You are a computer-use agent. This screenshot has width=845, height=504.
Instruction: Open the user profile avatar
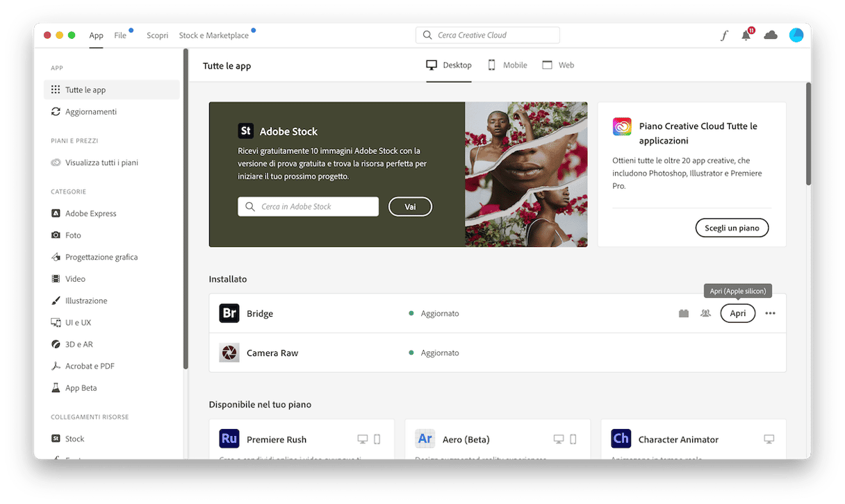click(796, 35)
